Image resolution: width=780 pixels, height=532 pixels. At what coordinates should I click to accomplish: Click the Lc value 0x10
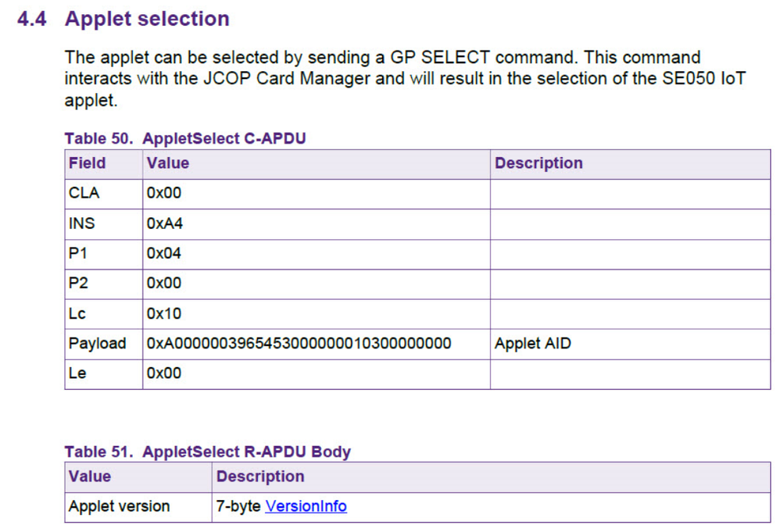coord(163,313)
